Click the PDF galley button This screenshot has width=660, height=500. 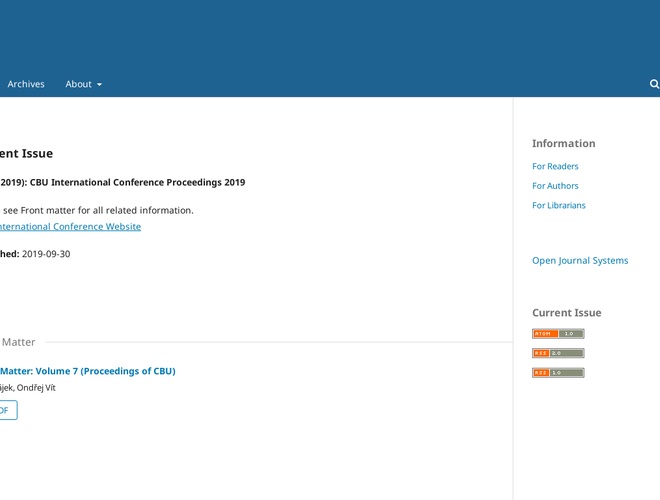(x=6, y=410)
